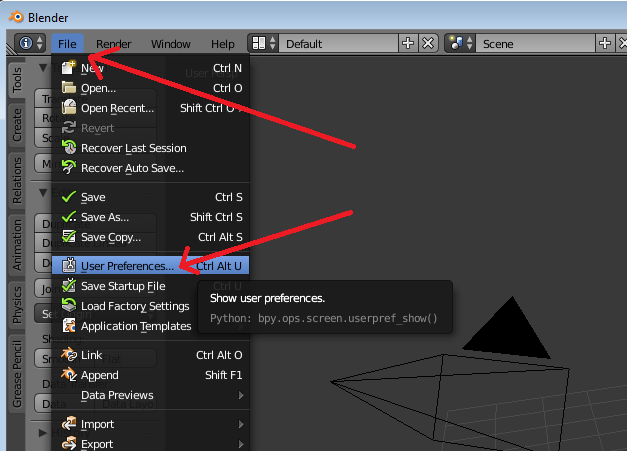Open User Preferences... entry
The height and width of the screenshot is (451, 627).
click(x=151, y=266)
